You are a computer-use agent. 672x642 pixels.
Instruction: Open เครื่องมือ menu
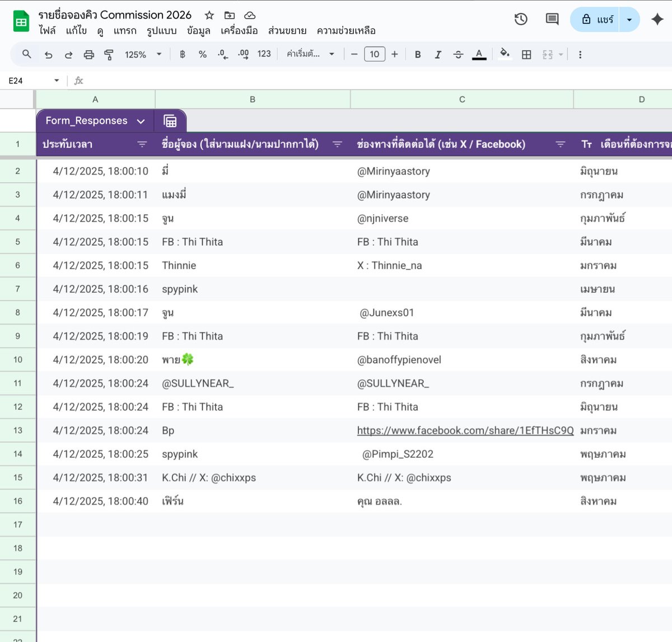point(239,31)
